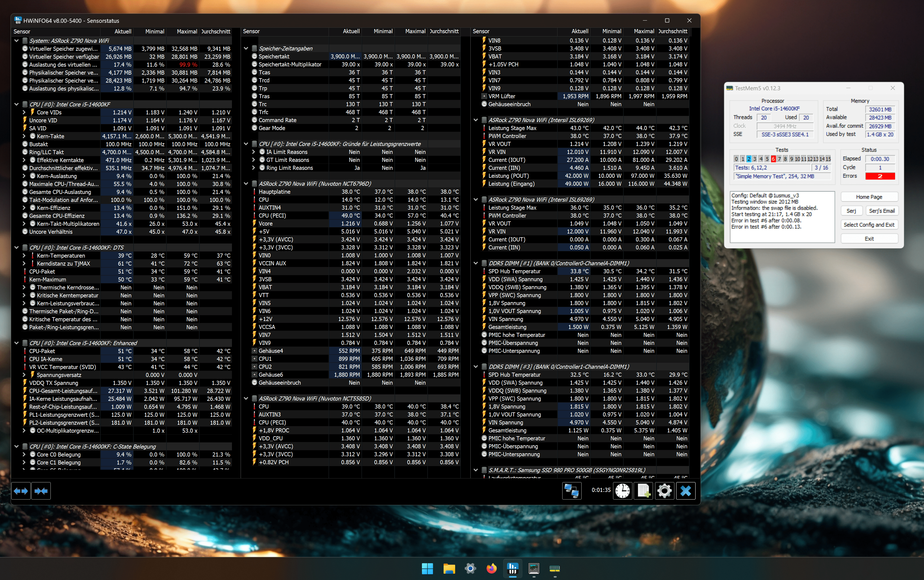
Task: Click the Intel Core i5-14600KF processor label
Action: click(774, 109)
